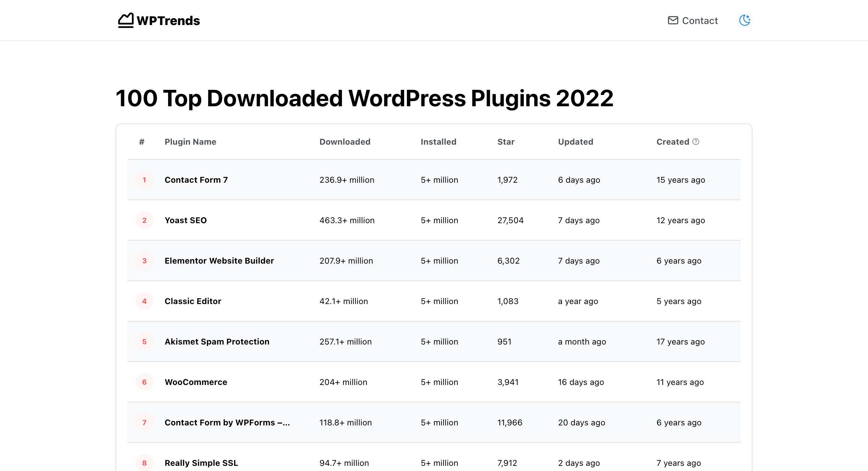Click the '12 years ago' created cell
The width and height of the screenshot is (868, 471).
click(x=681, y=220)
